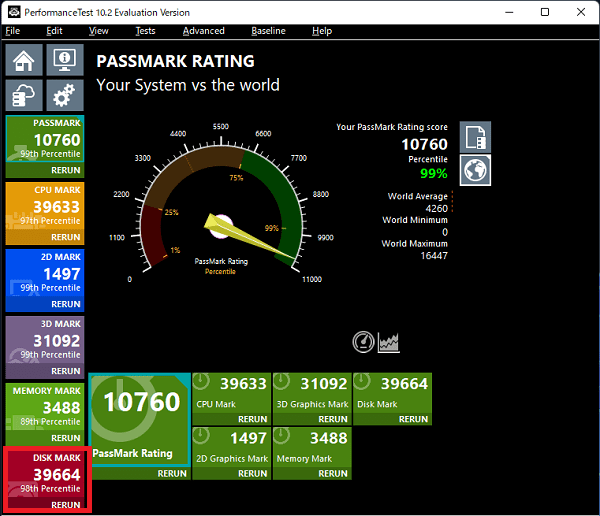Switch to the distribution chart view icon

click(x=389, y=342)
